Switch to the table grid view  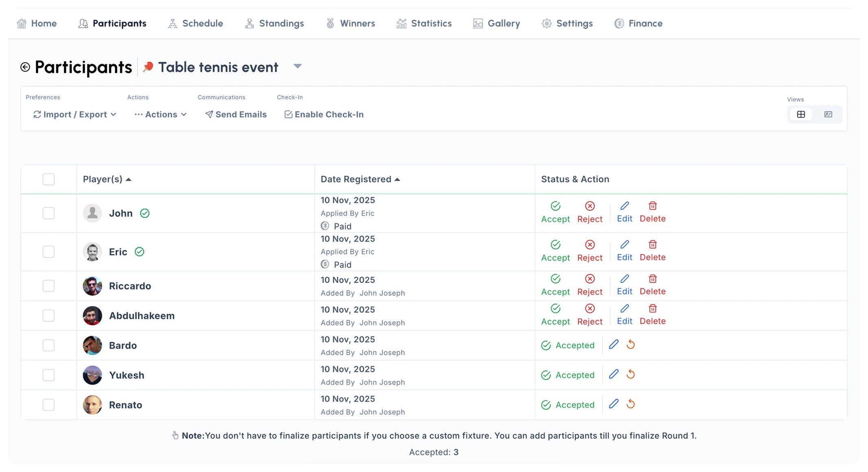[x=801, y=114]
